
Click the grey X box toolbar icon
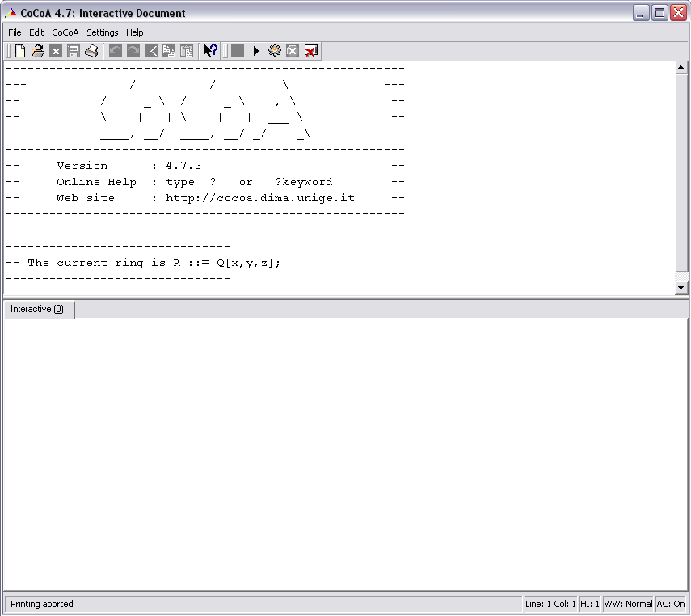coord(293,51)
